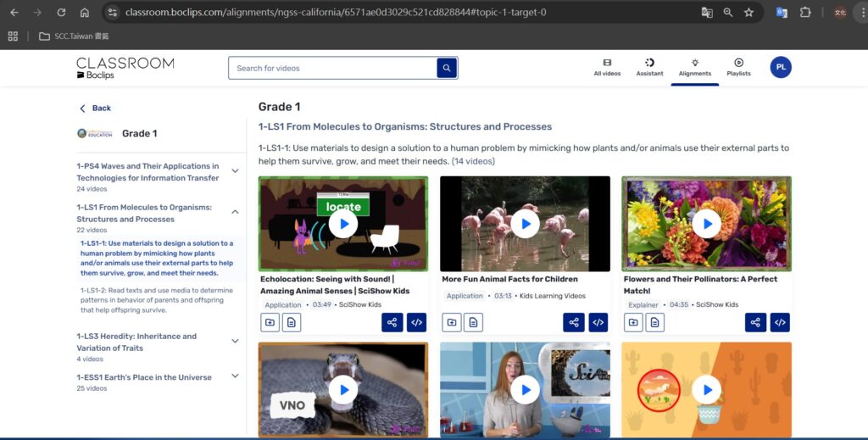Click the search magnifier button
The height and width of the screenshot is (440, 868).
point(447,68)
